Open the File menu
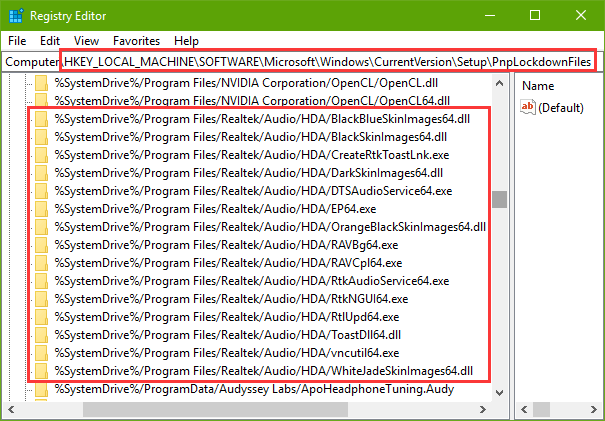Viewport: 605px width, 421px height. click(17, 41)
